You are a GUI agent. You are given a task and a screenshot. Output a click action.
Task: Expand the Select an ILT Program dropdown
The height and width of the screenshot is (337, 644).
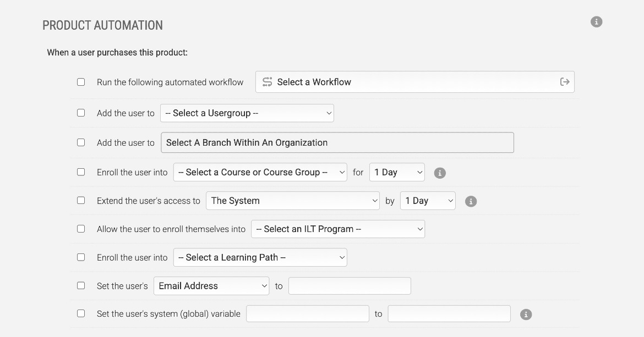(337, 229)
